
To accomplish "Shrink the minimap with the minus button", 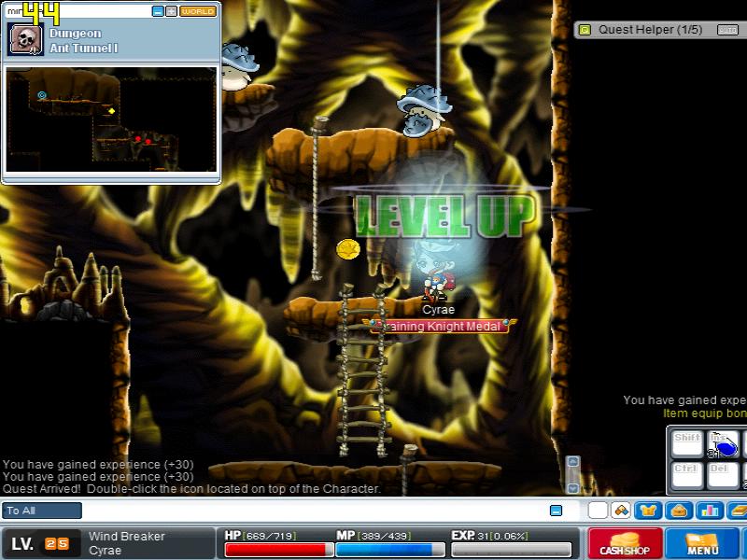I will (x=157, y=11).
